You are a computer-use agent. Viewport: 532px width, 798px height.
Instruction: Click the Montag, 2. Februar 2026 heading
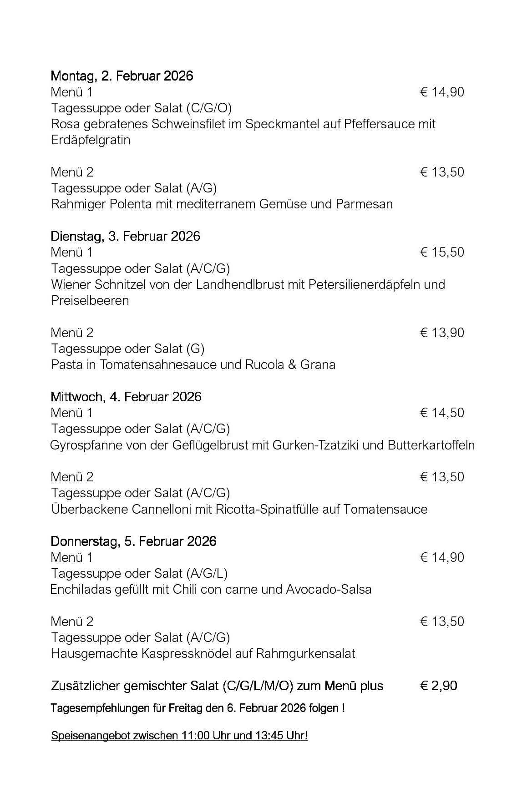(x=122, y=76)
